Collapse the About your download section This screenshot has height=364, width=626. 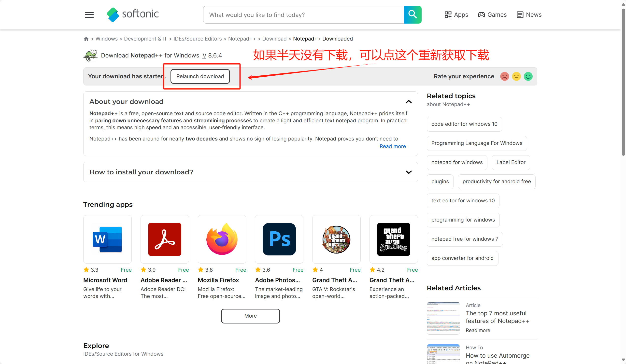409,102
